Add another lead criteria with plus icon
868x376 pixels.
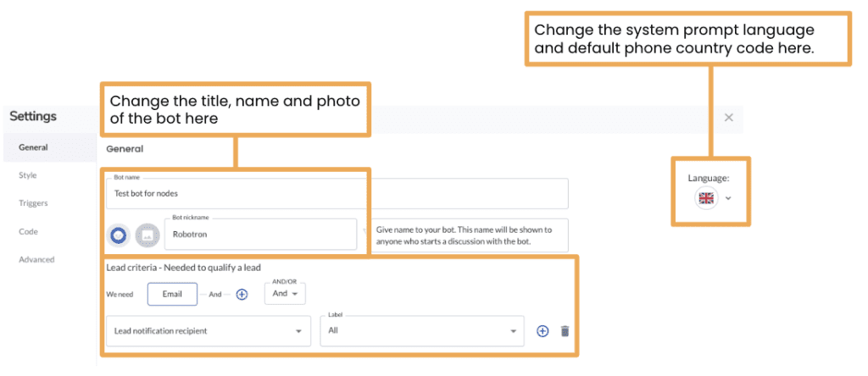[242, 294]
